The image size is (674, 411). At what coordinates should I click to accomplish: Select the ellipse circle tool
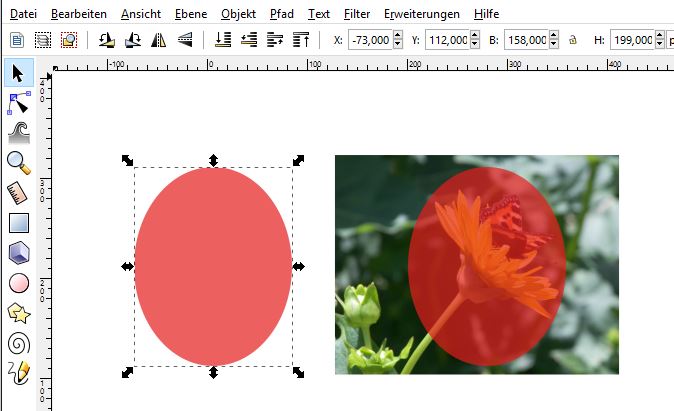click(x=19, y=283)
